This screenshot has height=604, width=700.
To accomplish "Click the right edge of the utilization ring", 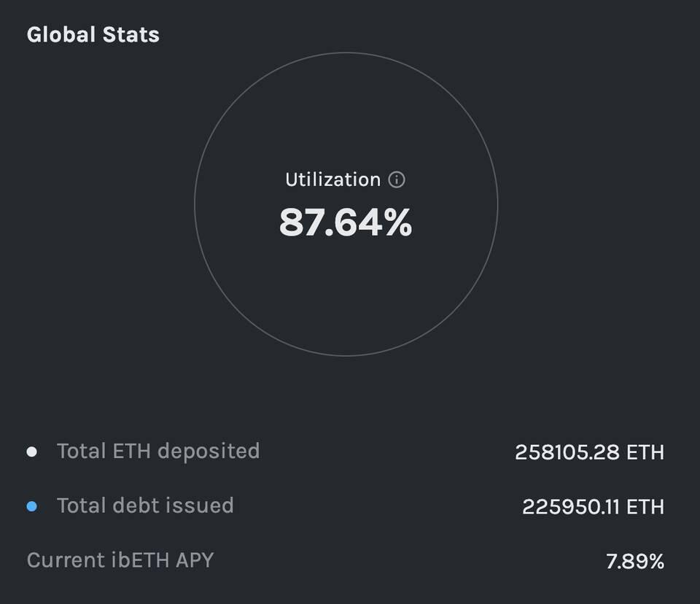I will point(497,205).
